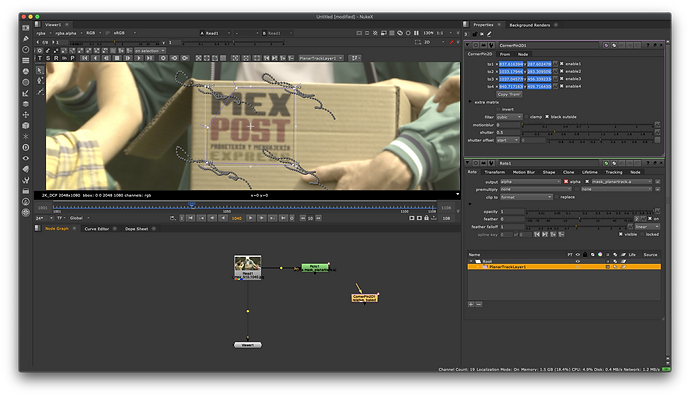Pause the viewer with the pause icon
Viewport: 690px width, 397px height.
point(416,33)
